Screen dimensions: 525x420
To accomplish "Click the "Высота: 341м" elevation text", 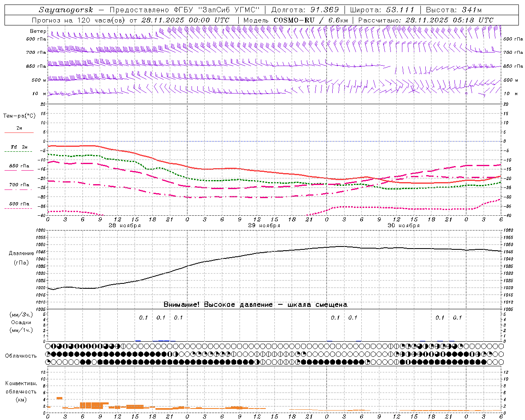I will coord(454,10).
